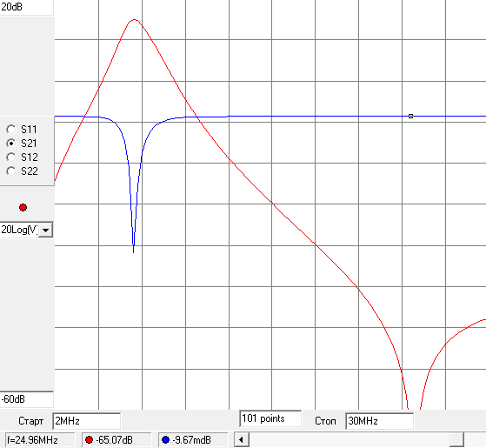Click the scrollbar left arrow button
The width and height of the screenshot is (486, 448).
(242, 439)
